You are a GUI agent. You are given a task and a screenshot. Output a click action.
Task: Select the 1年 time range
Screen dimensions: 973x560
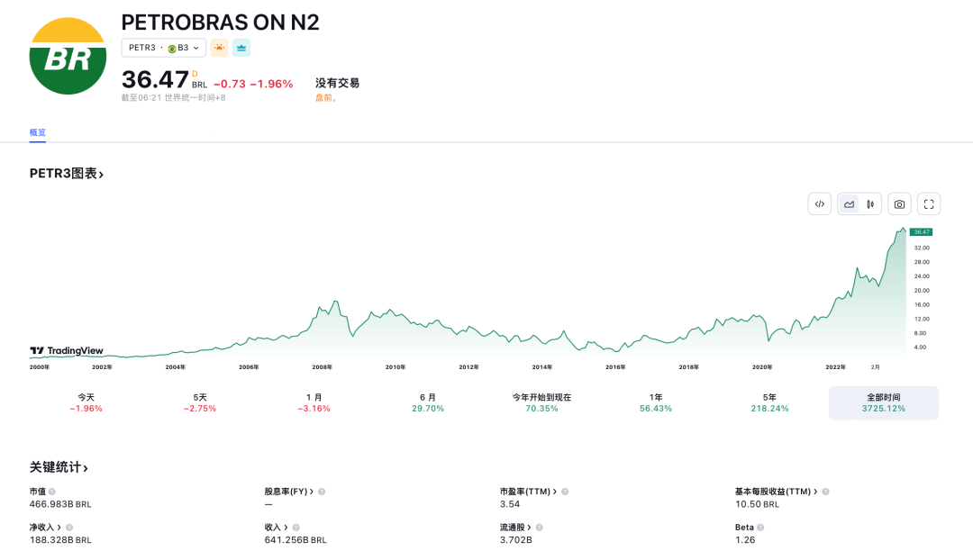point(656,402)
